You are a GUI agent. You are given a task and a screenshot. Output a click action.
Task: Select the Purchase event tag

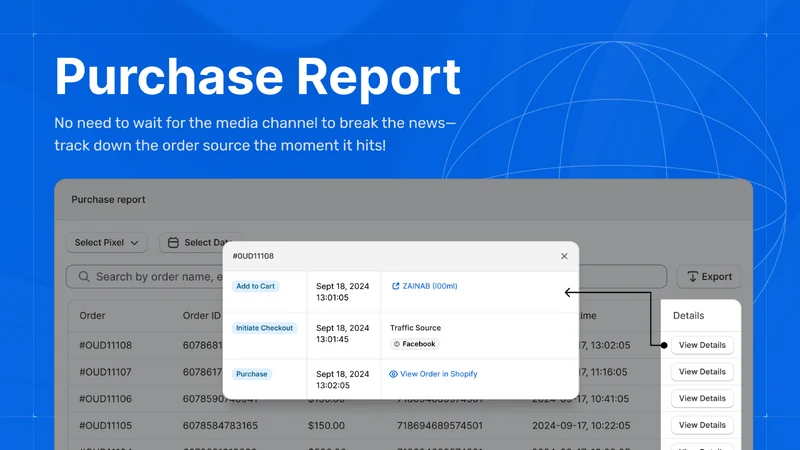(252, 374)
